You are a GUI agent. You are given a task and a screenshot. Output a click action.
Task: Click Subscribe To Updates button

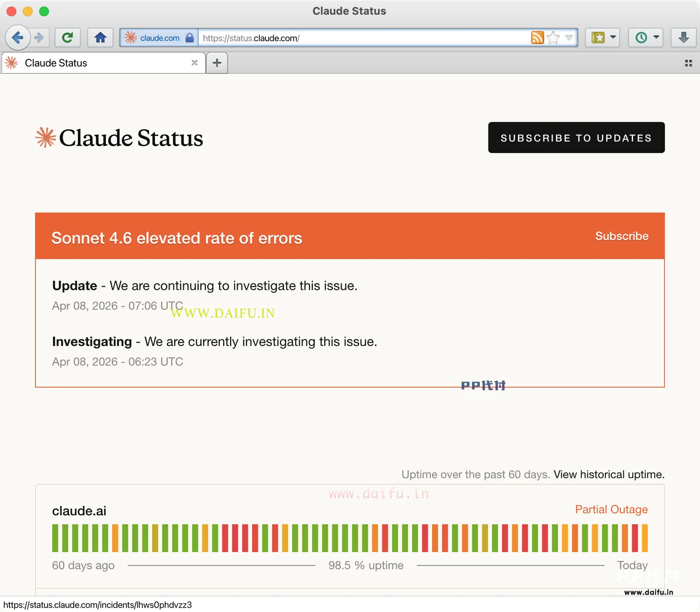click(x=576, y=138)
